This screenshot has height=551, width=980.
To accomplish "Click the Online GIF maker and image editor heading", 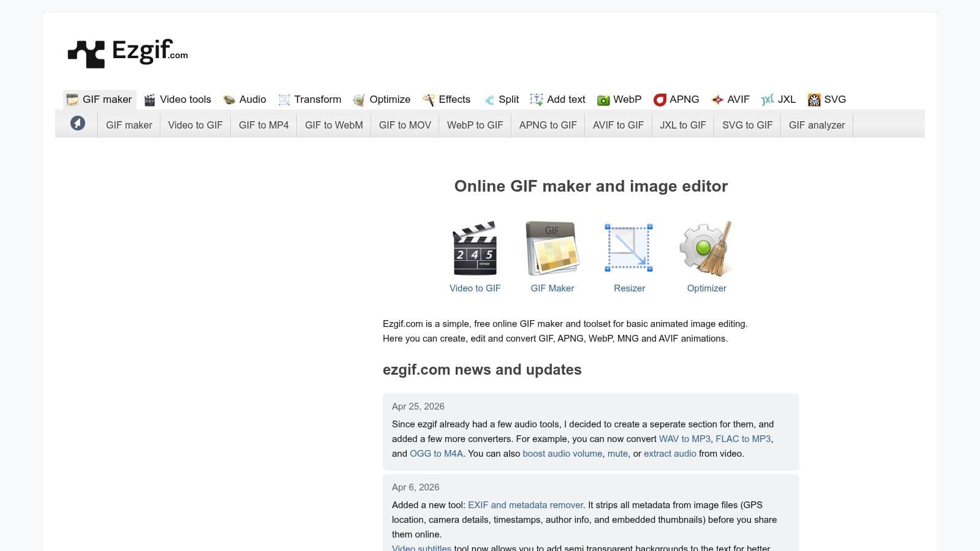I will pyautogui.click(x=591, y=186).
